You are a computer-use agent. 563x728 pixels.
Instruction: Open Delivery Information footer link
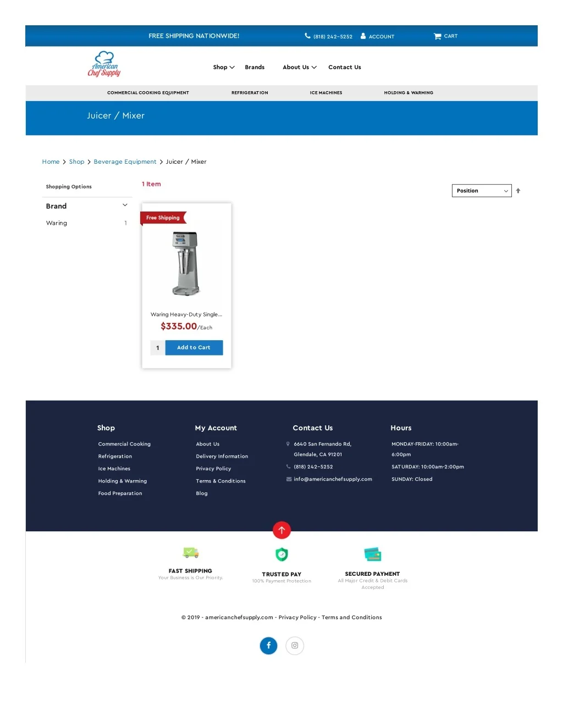[x=222, y=457]
